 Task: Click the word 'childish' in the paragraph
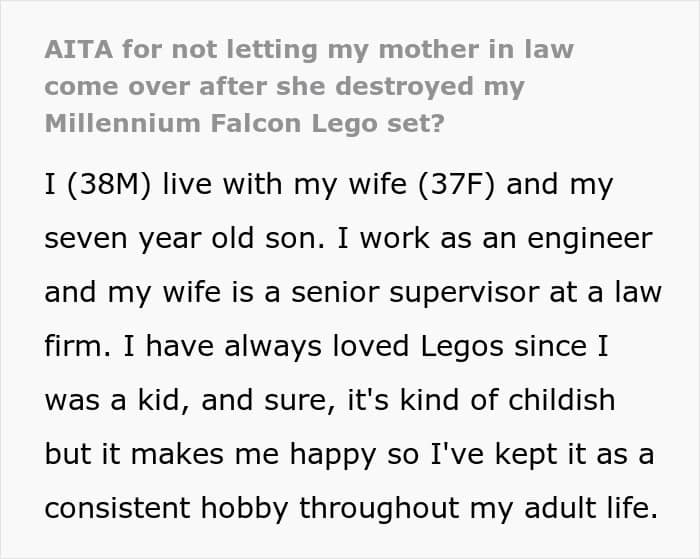(562, 400)
